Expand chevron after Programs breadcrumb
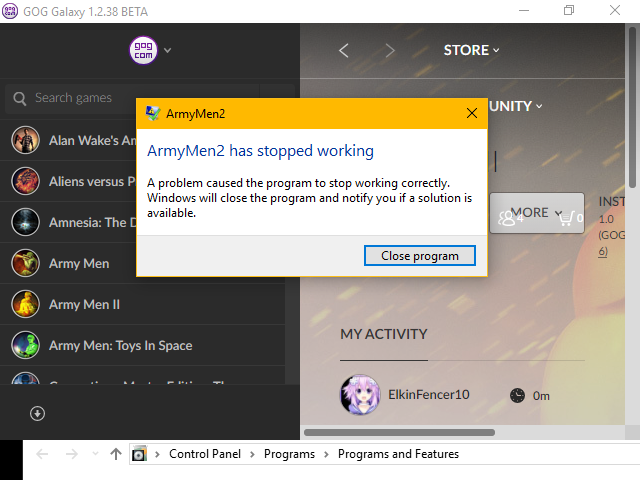 [x=326, y=454]
